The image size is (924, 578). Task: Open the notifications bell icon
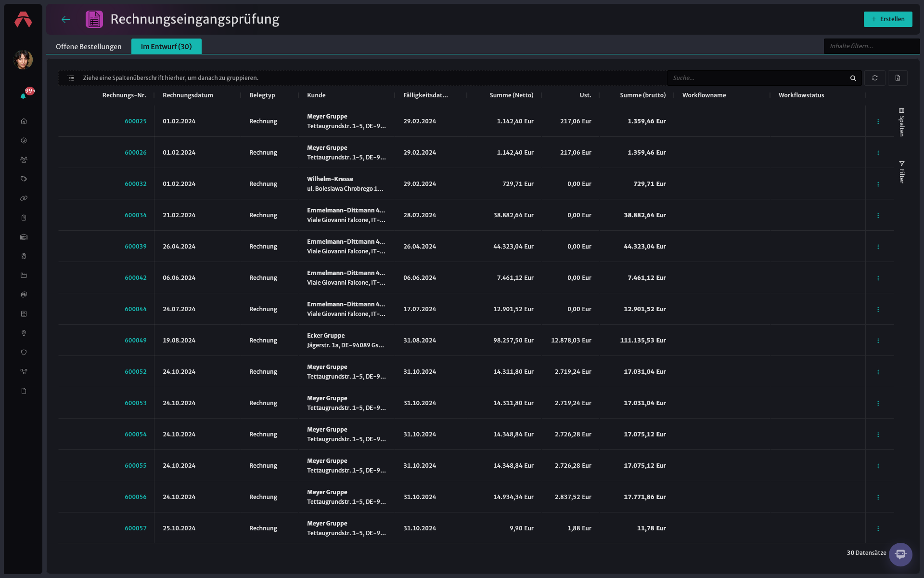[x=23, y=96]
